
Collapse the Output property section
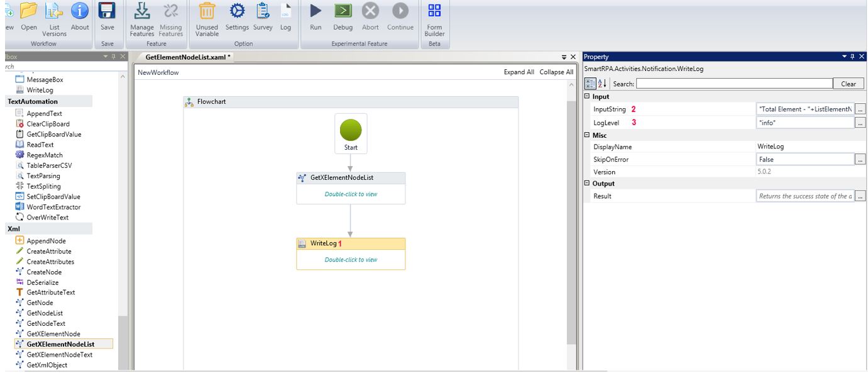[x=587, y=184]
